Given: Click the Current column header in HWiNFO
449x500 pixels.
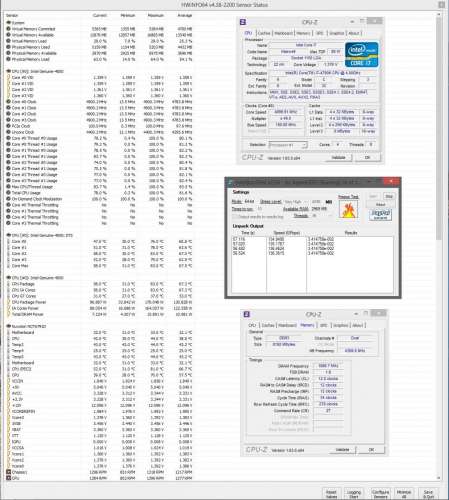Looking at the screenshot, I should 99,15.
